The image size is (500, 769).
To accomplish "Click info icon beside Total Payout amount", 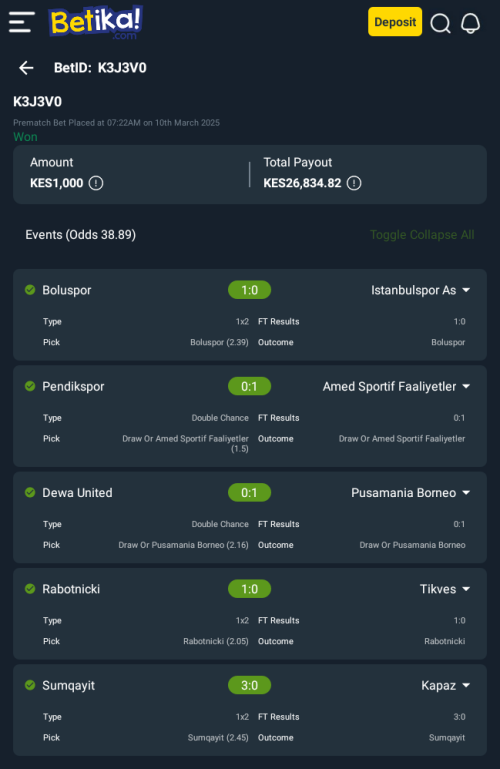I will (x=354, y=183).
